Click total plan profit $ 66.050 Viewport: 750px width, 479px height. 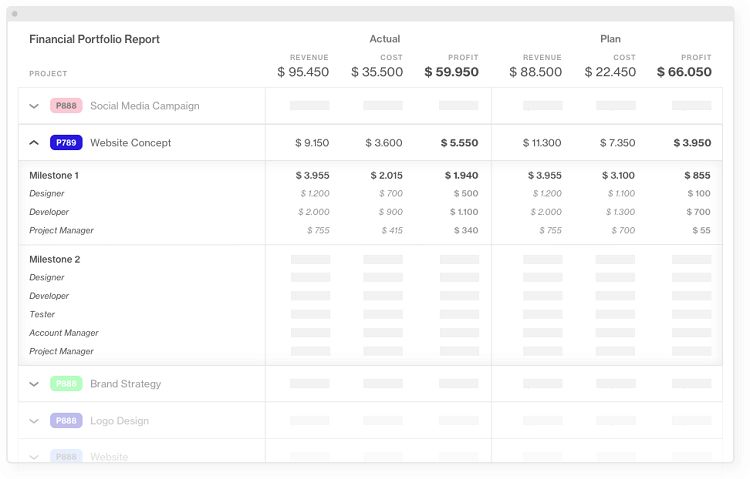[684, 72]
